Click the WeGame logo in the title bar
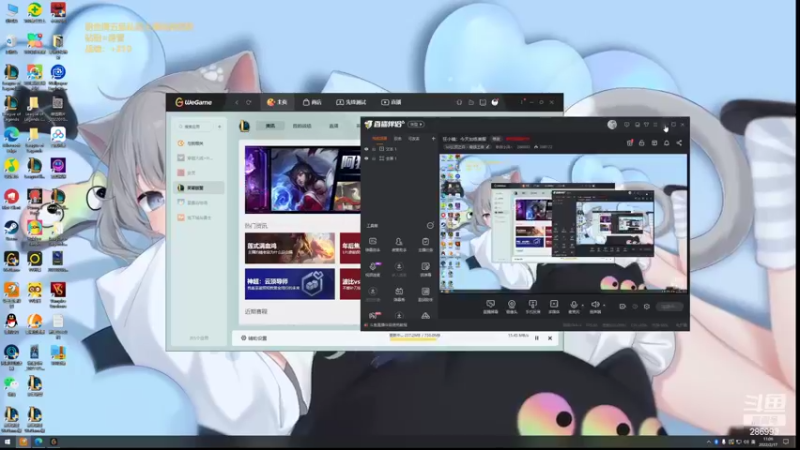This screenshot has width=800, height=450. pyautogui.click(x=193, y=103)
